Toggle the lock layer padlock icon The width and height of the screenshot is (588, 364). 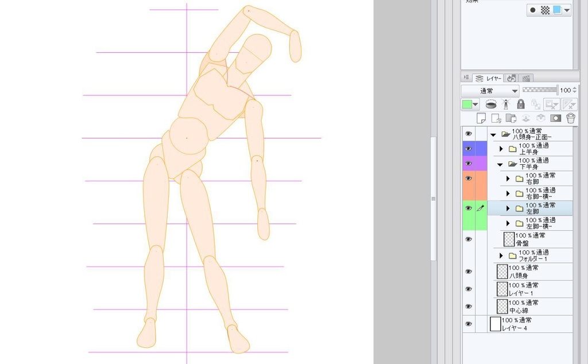click(x=521, y=104)
